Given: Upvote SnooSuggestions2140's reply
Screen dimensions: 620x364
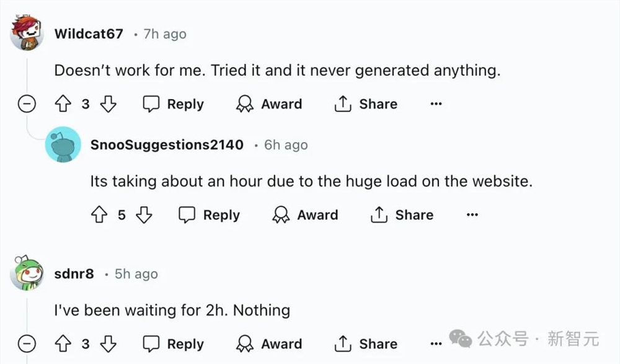Looking at the screenshot, I should [99, 215].
